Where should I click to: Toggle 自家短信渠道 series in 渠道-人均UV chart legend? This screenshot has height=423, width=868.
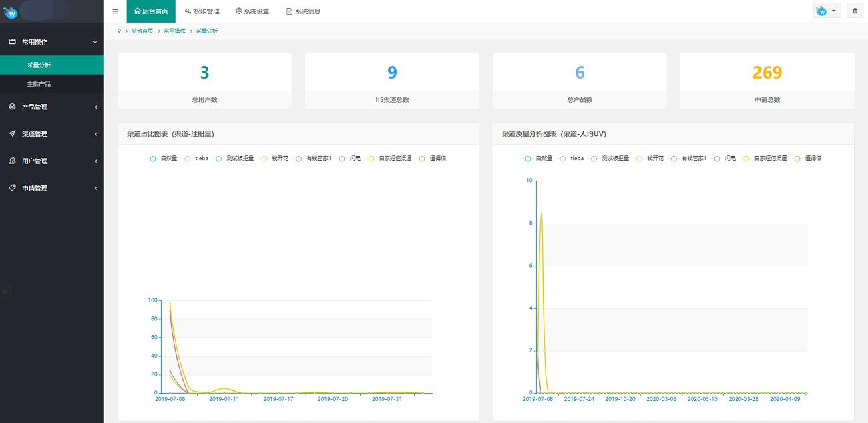[x=764, y=159]
